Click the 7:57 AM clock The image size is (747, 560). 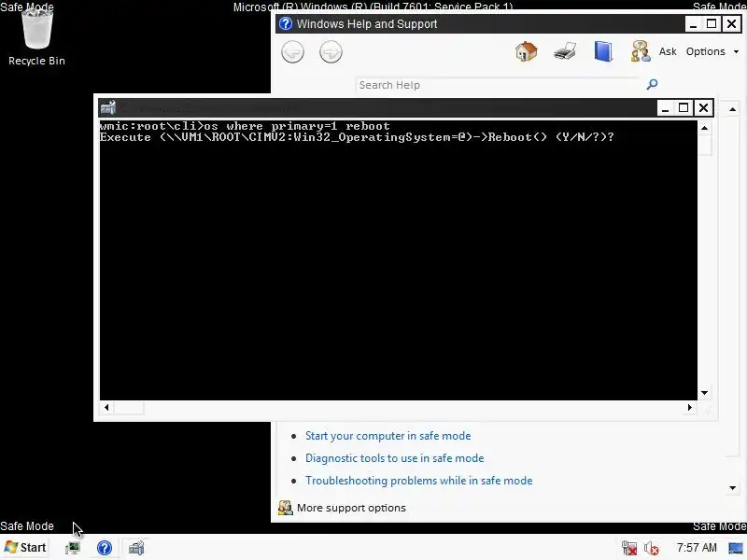[x=697, y=548]
